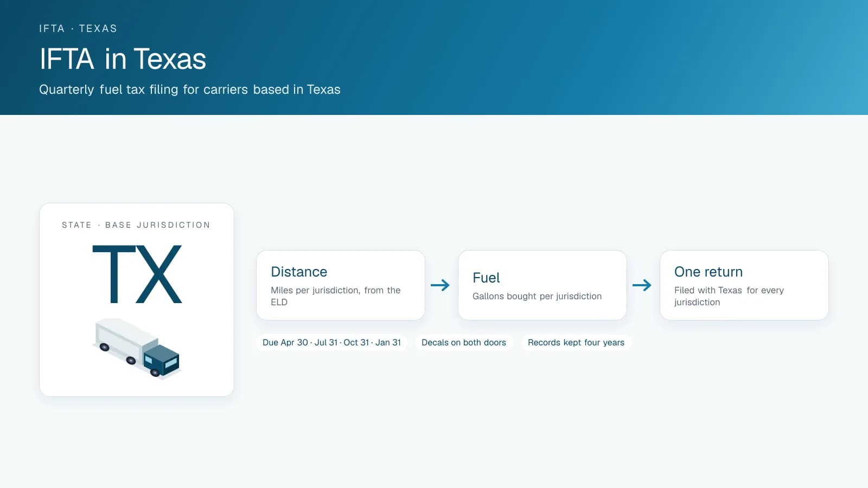868x488 pixels.
Task: Click the 'STATE · BASE JURISDICTION' label
Action: (136, 225)
